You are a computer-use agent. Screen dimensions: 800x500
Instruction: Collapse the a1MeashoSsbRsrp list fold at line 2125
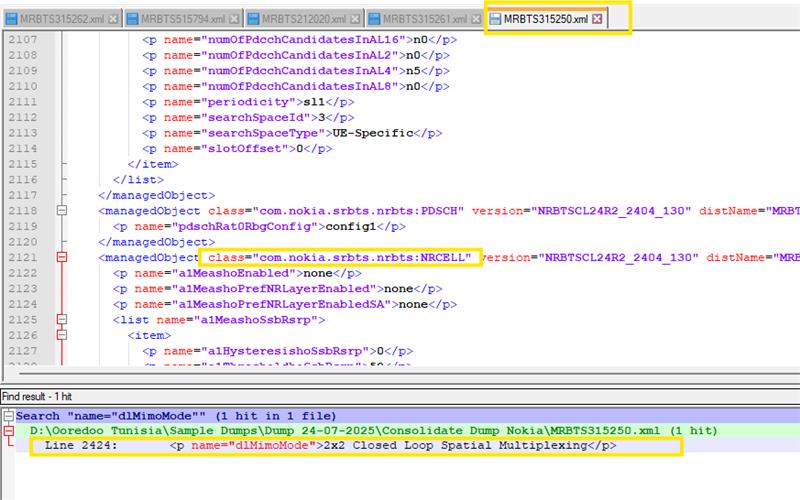[62, 320]
